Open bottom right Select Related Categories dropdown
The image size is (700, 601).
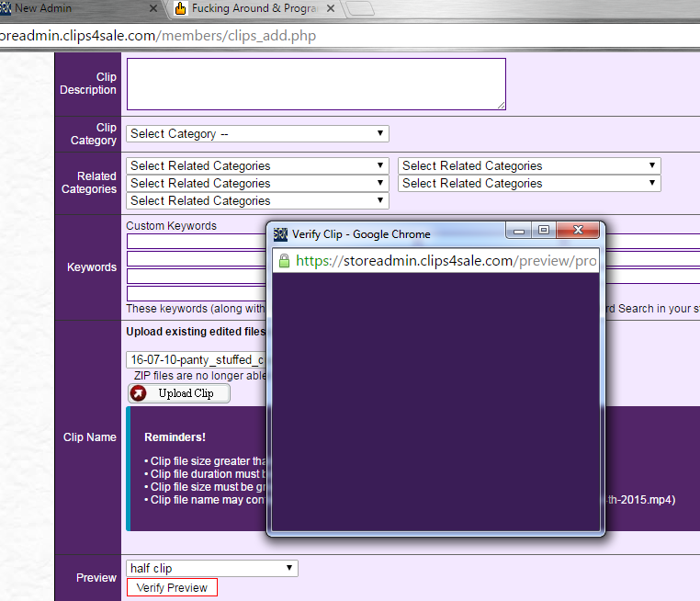coord(529,183)
